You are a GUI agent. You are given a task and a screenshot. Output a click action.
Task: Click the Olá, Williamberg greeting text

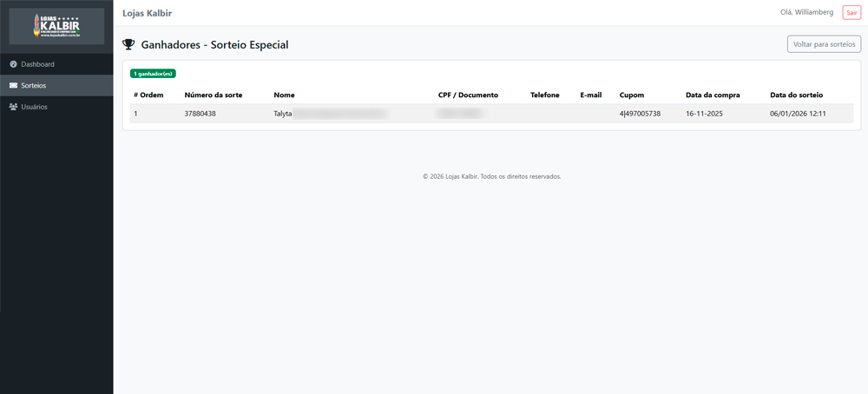pos(806,12)
